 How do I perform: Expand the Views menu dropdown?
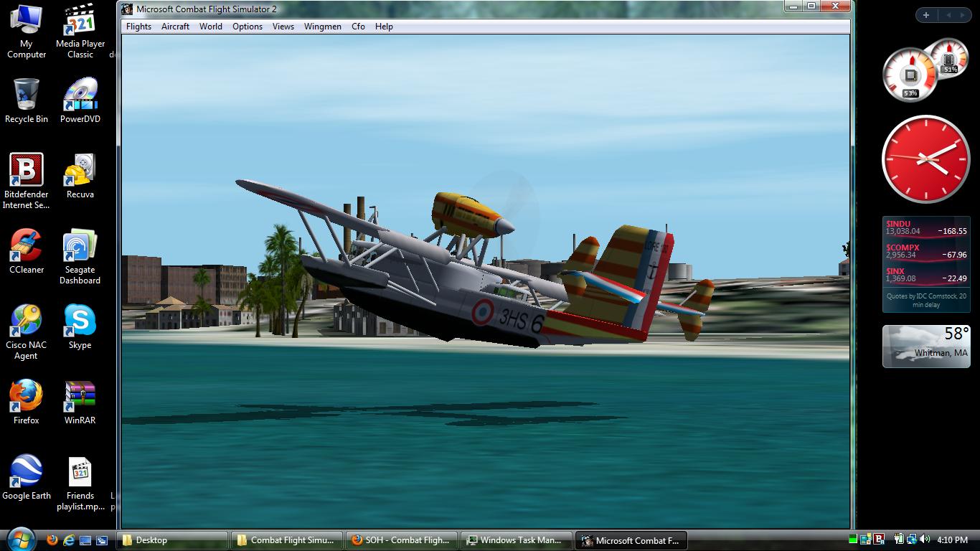tap(283, 27)
